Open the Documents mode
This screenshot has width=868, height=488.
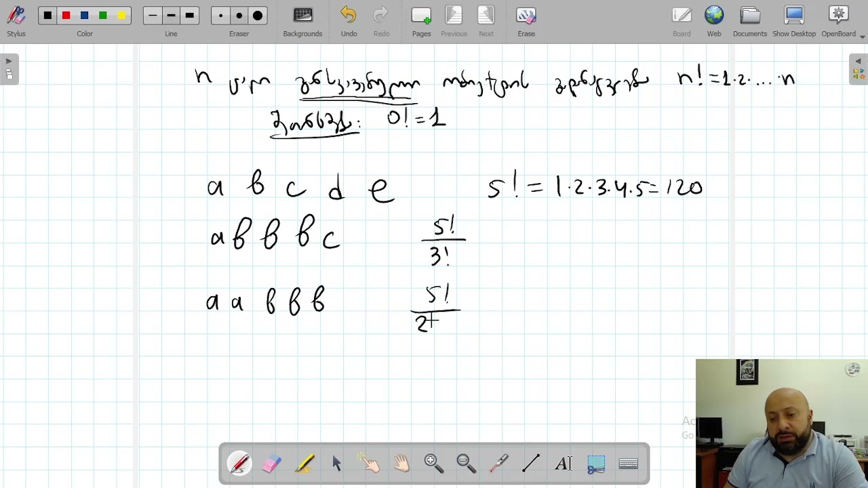tap(750, 22)
